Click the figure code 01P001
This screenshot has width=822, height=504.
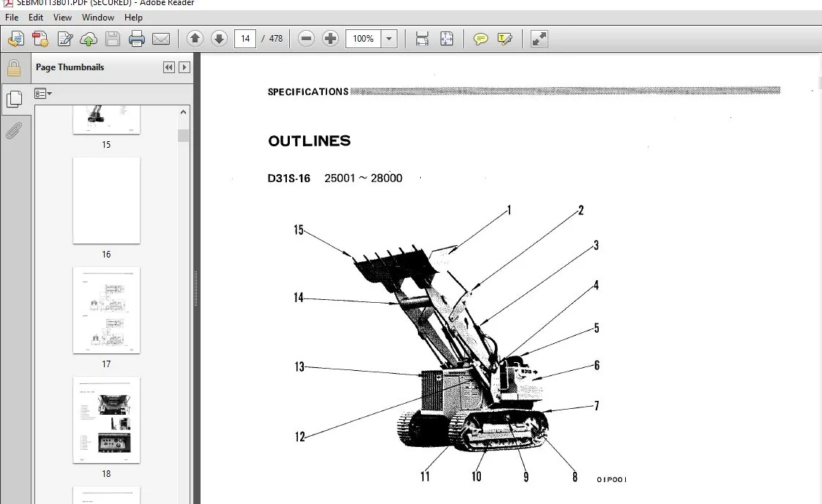click(x=611, y=479)
